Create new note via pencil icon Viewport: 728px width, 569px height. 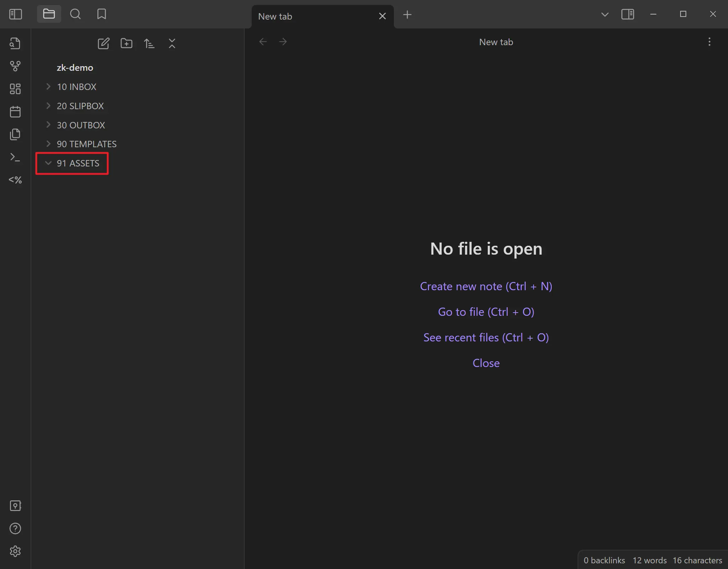(103, 43)
